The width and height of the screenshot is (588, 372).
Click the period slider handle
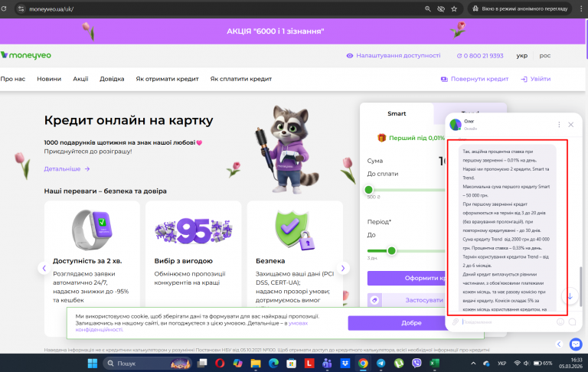391,250
